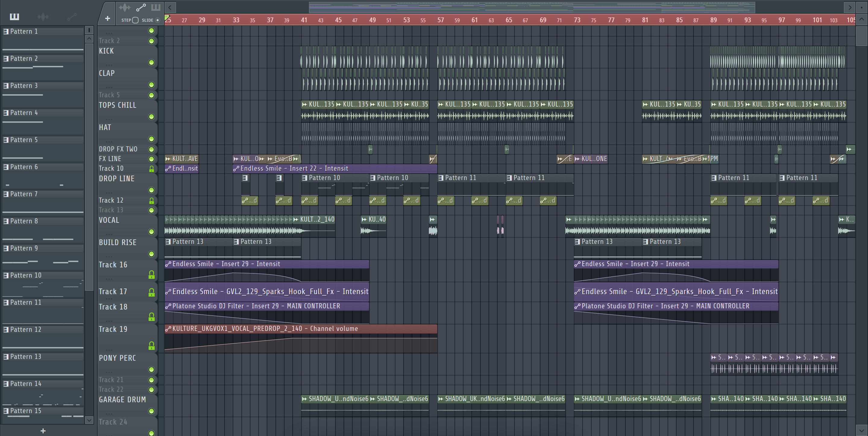
Task: Select Pattern 5 in the picker
Action: click(x=43, y=140)
